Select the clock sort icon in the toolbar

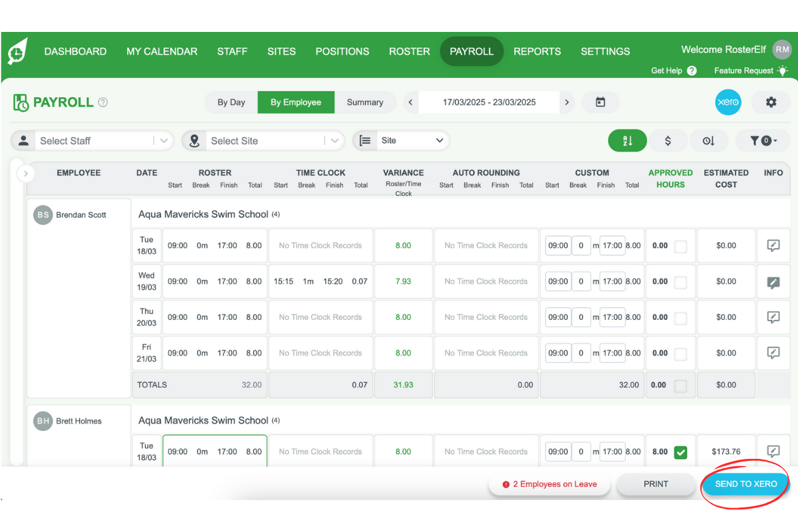[709, 140]
